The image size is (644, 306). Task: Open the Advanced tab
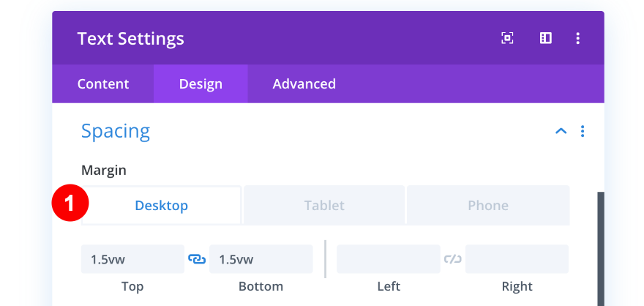point(304,83)
